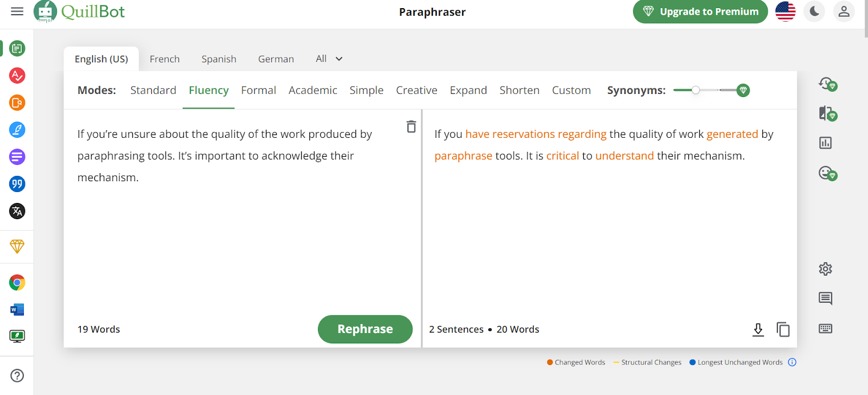The height and width of the screenshot is (395, 868).
Task: Click the legend info icon
Action: [x=792, y=362]
